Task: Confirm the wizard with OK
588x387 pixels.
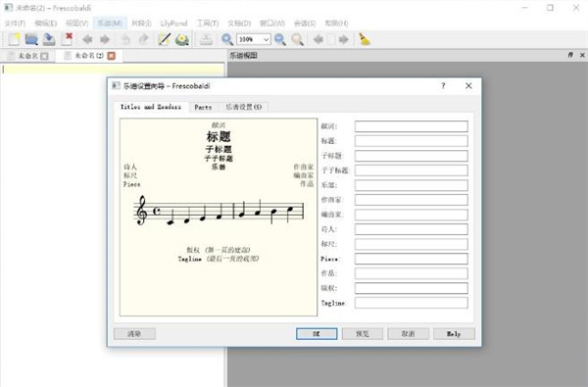Action: coord(317,334)
